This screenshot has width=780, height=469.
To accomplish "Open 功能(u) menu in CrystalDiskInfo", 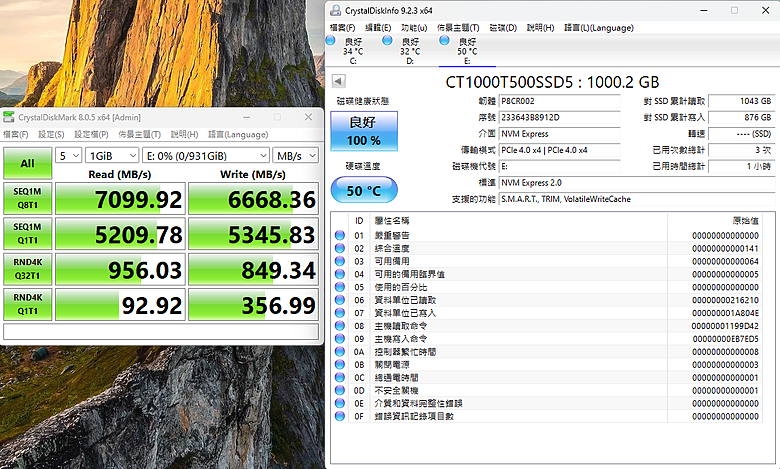I will tap(414, 28).
